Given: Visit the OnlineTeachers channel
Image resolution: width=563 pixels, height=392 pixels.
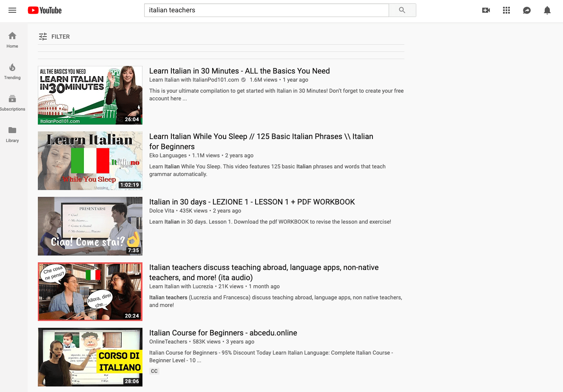Looking at the screenshot, I should point(168,342).
